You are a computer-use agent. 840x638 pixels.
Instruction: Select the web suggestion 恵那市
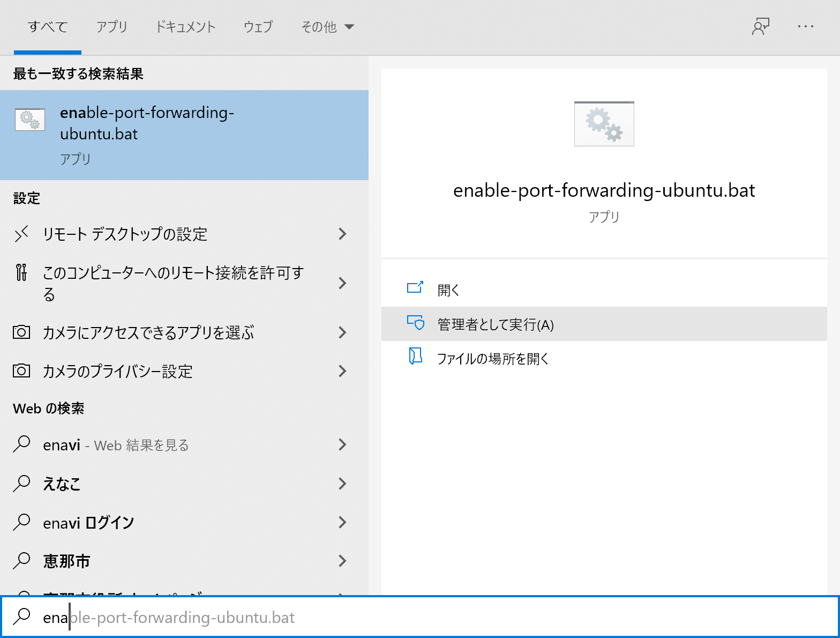tap(66, 561)
